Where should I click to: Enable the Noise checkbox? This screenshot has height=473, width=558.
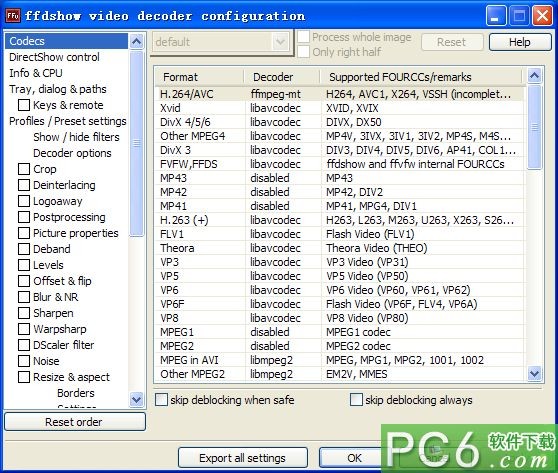coord(24,361)
